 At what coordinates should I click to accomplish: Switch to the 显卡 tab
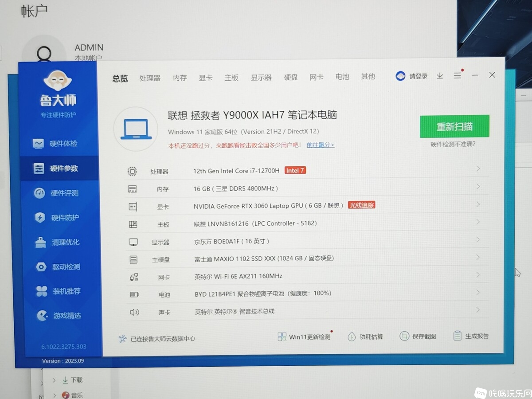click(x=205, y=78)
